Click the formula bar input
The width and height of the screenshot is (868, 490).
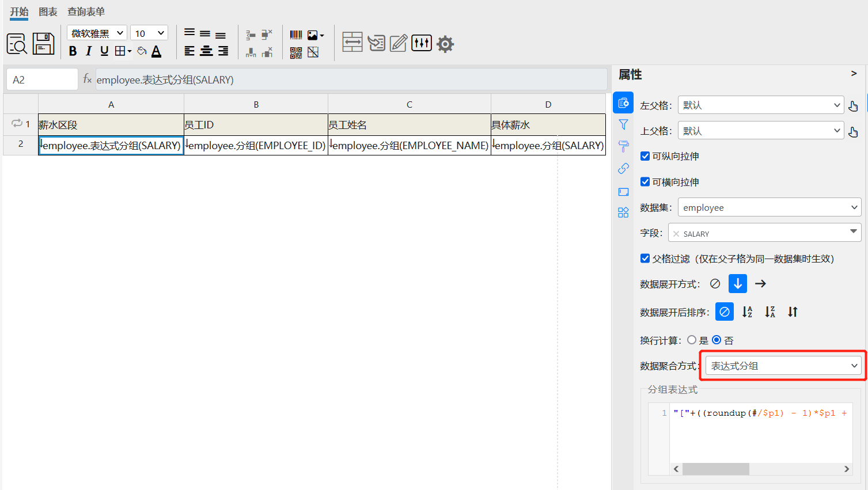point(351,79)
